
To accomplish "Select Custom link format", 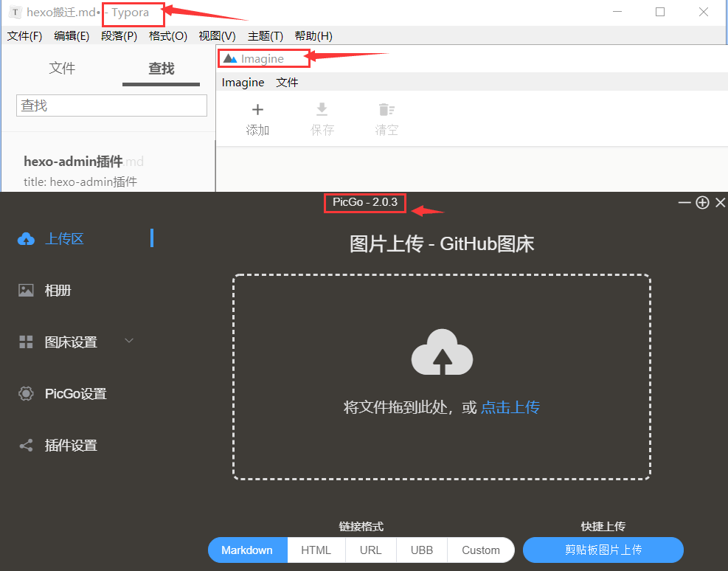I will pos(480,550).
